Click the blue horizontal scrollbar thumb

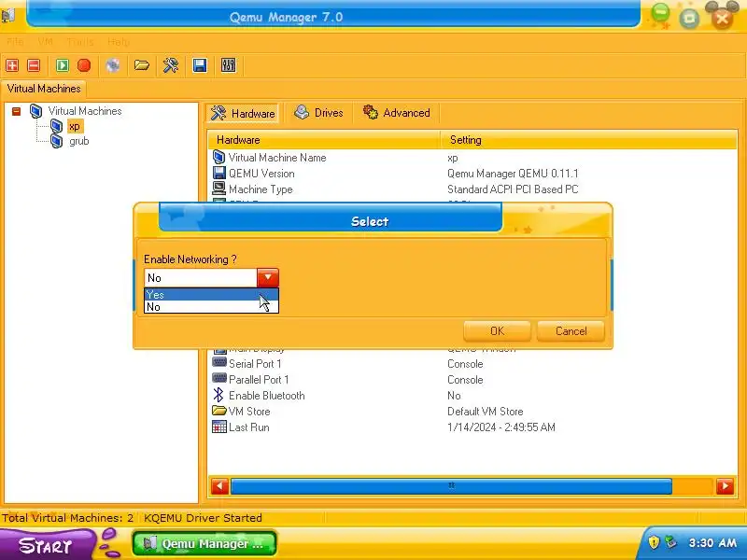(451, 486)
